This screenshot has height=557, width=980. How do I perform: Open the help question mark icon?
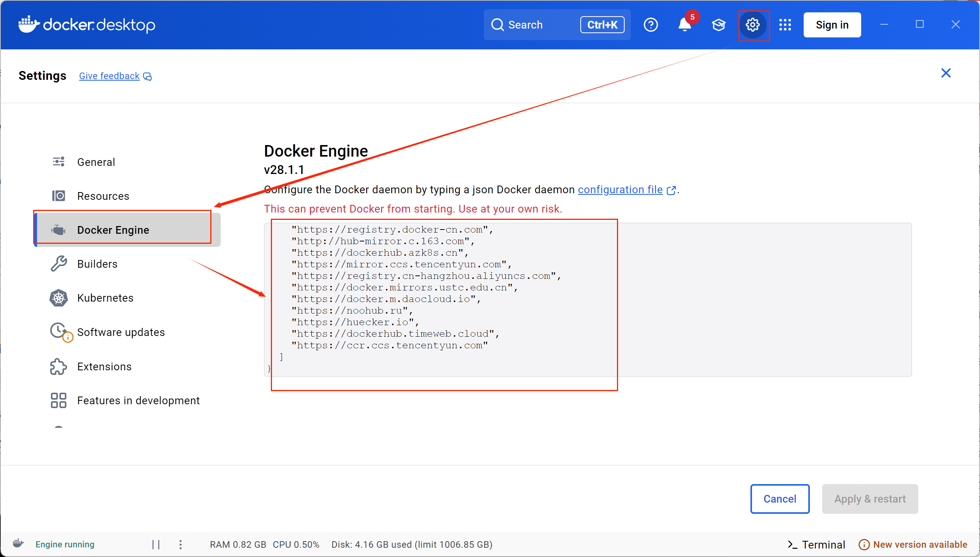(x=651, y=25)
